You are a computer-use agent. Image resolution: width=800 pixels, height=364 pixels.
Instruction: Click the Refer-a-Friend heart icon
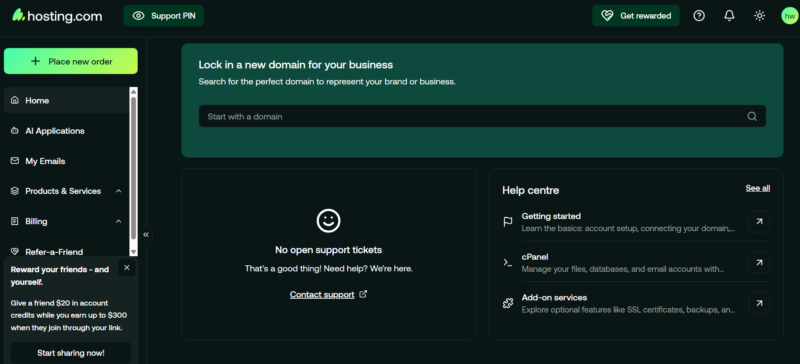(x=14, y=251)
